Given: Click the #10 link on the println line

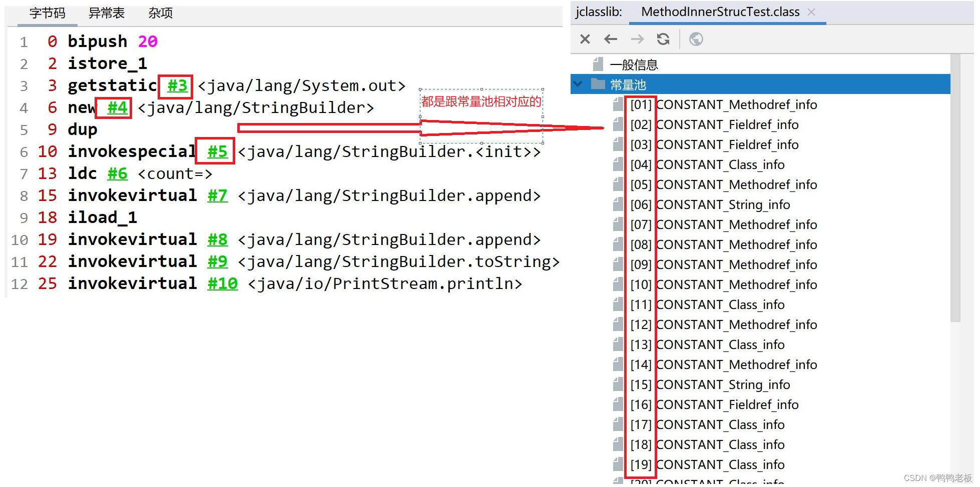Looking at the screenshot, I should [x=222, y=283].
